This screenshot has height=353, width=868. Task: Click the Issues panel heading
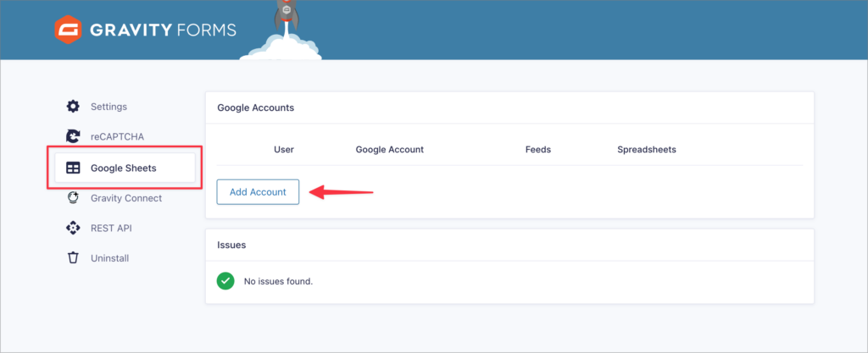(x=231, y=245)
